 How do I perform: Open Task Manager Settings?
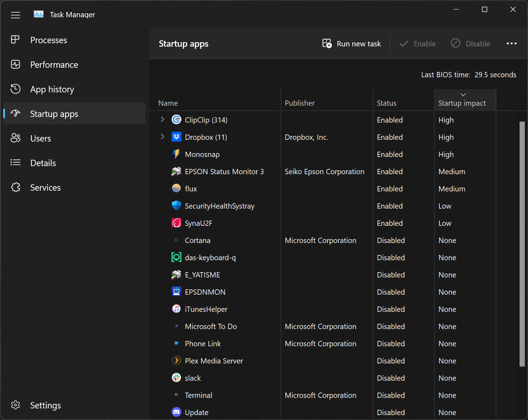[74, 405]
